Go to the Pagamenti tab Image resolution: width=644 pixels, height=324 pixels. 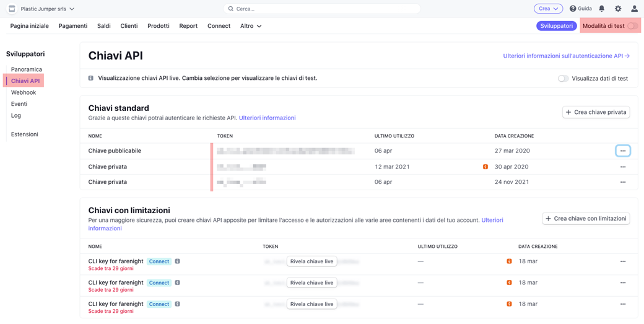73,26
